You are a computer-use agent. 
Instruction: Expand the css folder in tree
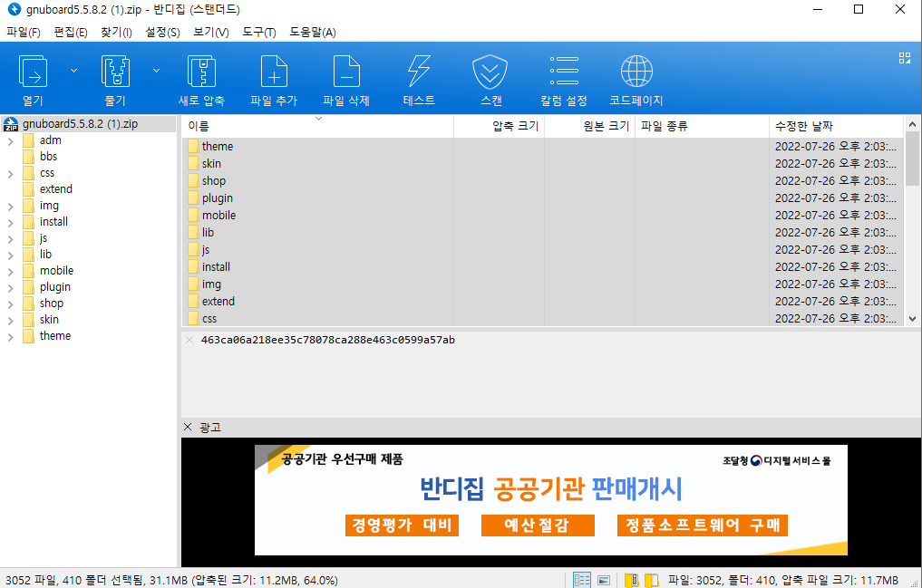coord(11,174)
